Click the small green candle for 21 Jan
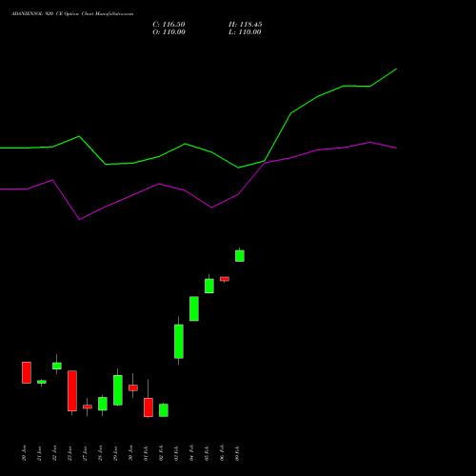Viewport: 476px width, 476px height. point(42,382)
